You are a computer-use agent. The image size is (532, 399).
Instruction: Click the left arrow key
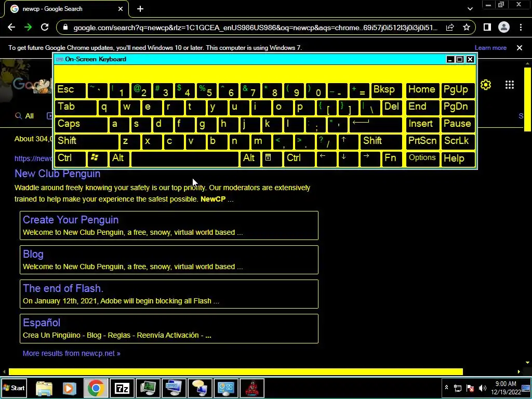[326, 158]
